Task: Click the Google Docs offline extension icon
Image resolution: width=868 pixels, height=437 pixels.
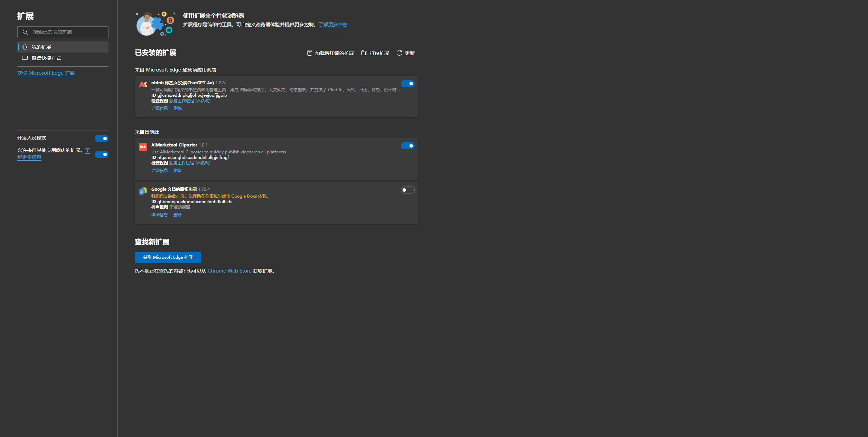Action: click(143, 191)
